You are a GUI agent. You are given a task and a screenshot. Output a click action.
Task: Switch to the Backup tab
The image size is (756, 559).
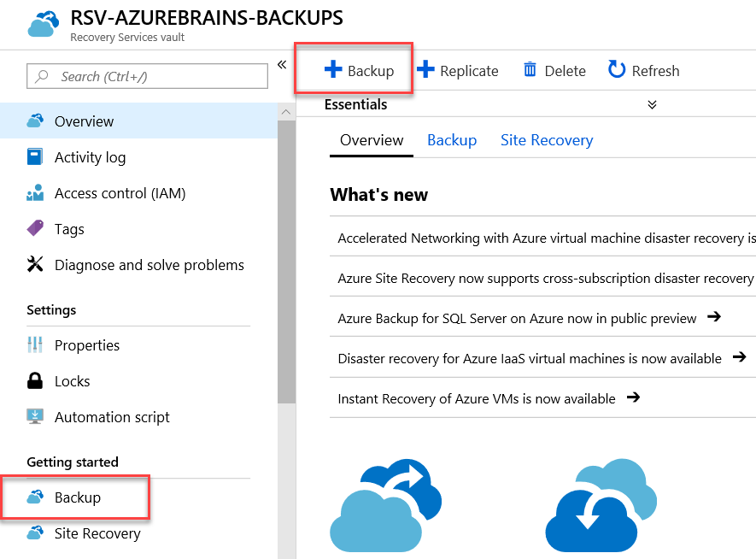[452, 140]
